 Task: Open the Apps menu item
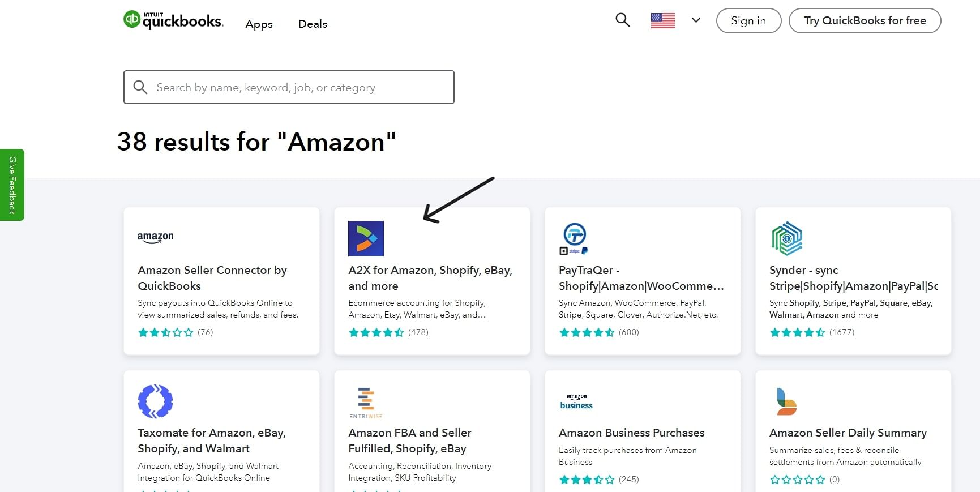coord(259,24)
